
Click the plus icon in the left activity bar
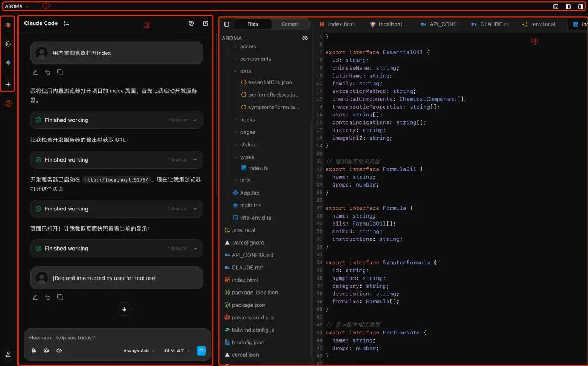(x=8, y=84)
